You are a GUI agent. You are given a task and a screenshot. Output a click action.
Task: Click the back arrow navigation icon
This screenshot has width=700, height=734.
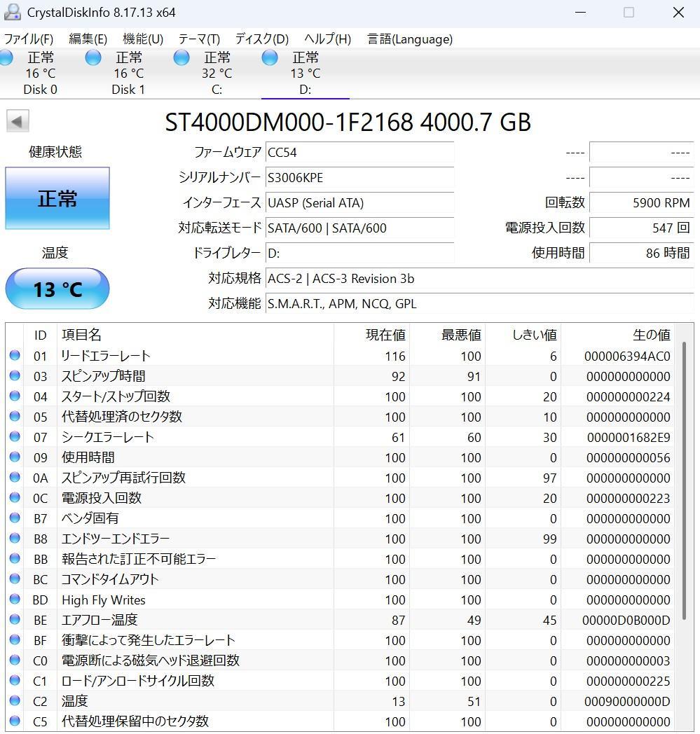tap(17, 120)
